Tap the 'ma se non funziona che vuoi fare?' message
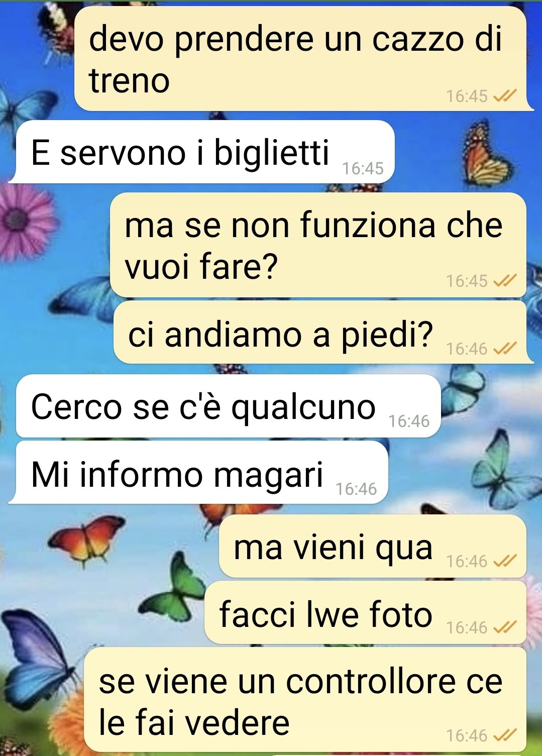Viewport: 542px width, 756px height. (x=318, y=245)
